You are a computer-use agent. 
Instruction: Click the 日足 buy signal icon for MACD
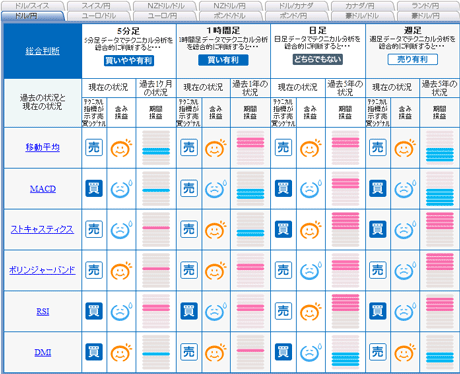click(x=283, y=188)
